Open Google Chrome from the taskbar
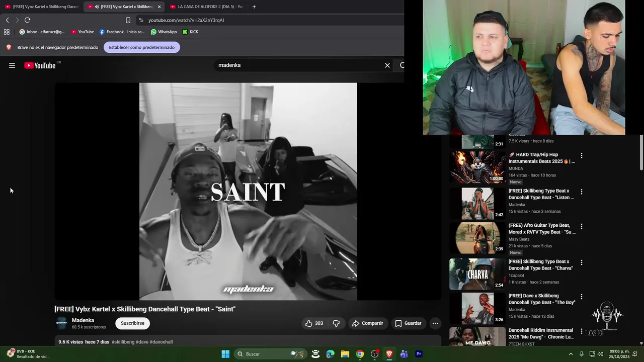Screen dimensions: 644x362 click(360, 354)
